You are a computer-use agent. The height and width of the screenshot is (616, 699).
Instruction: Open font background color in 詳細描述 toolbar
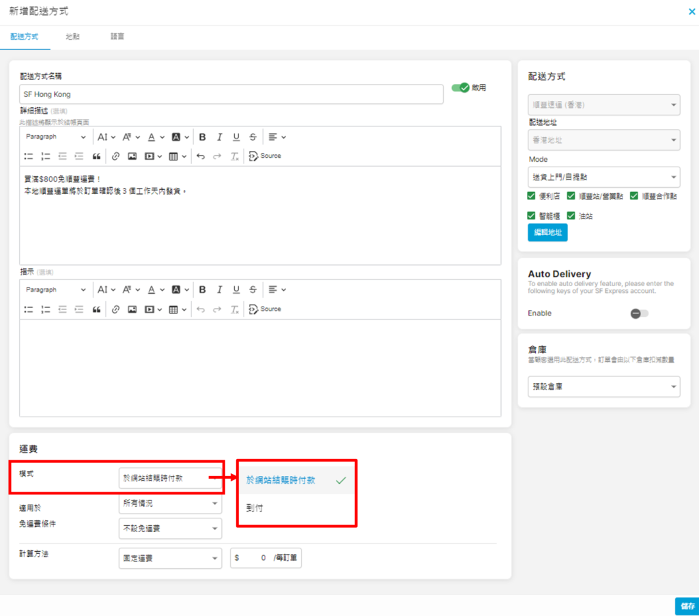(180, 137)
